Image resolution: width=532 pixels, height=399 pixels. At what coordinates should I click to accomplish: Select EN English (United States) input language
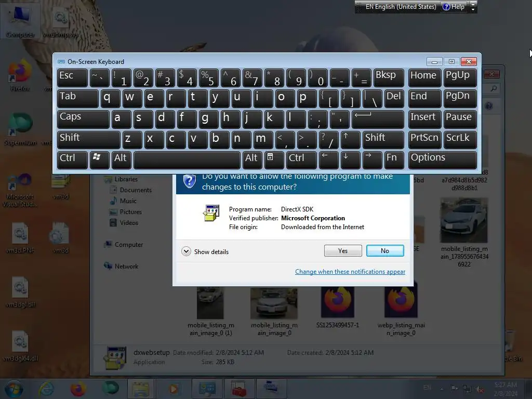[401, 7]
